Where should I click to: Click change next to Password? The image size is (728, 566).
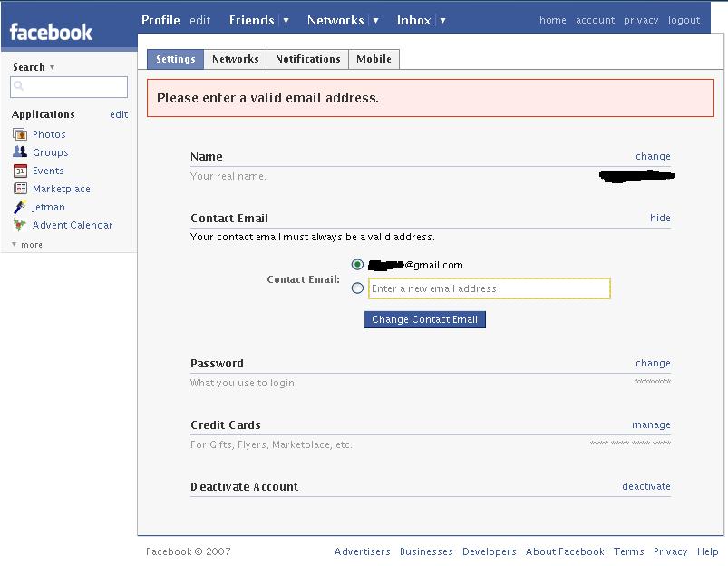[x=653, y=363]
